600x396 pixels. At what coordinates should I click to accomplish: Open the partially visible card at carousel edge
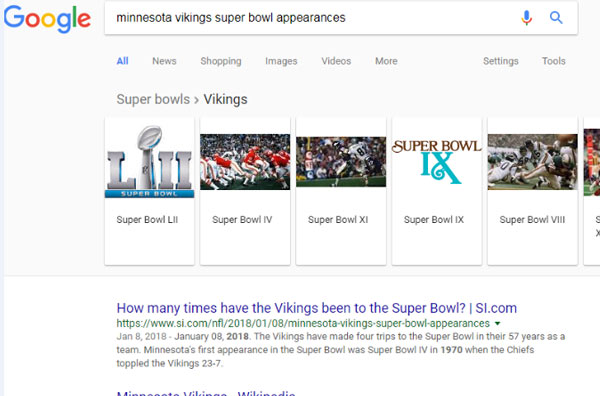pyautogui.click(x=592, y=191)
